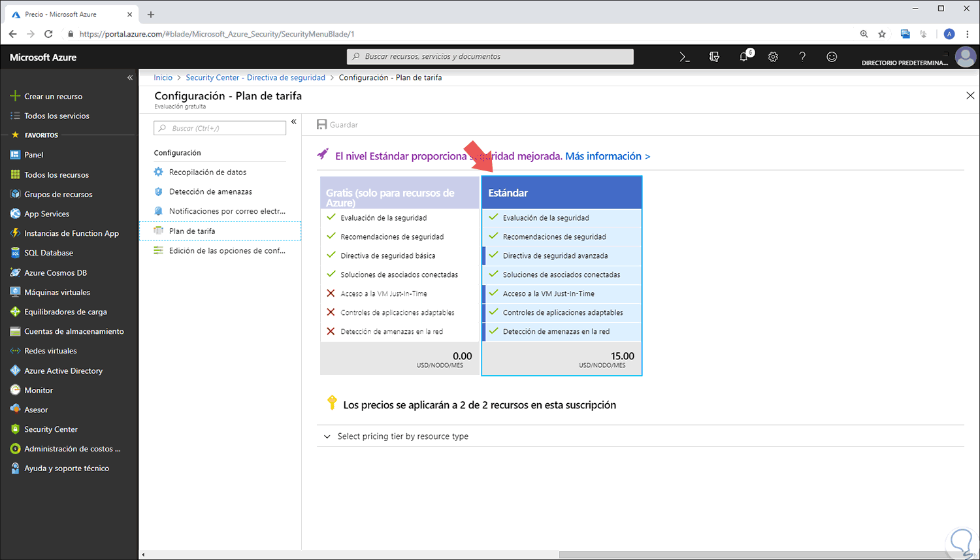Open the Chrome three-dot menu

click(968, 34)
